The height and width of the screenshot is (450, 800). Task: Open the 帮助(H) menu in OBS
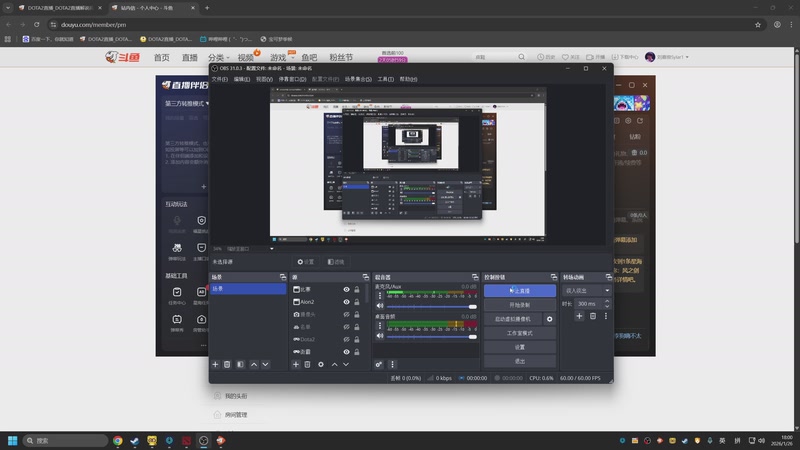coord(408,79)
